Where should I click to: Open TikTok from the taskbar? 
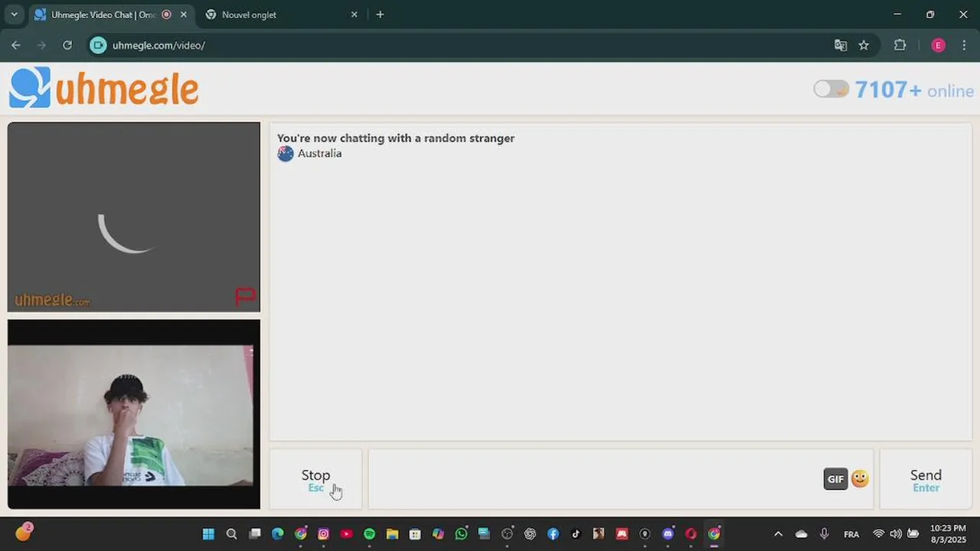click(576, 534)
